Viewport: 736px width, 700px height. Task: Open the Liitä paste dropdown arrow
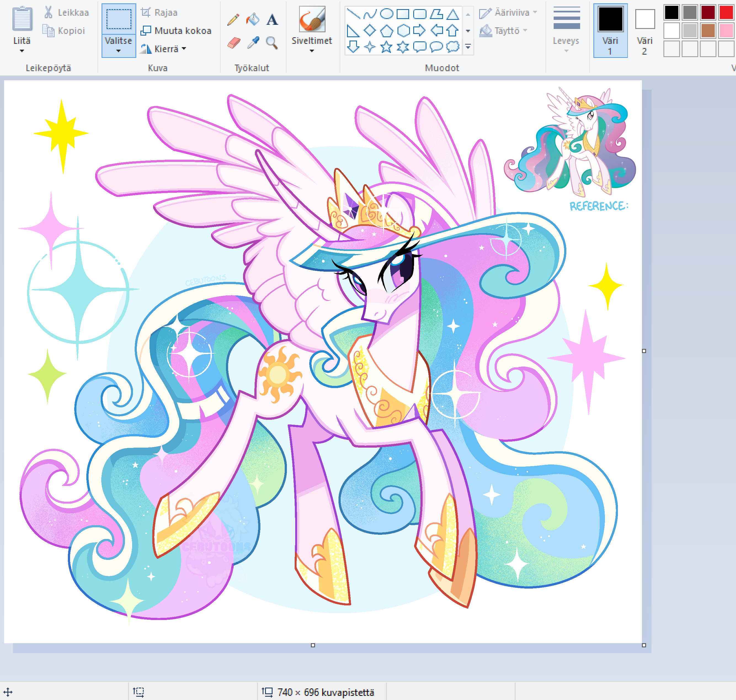(x=22, y=51)
